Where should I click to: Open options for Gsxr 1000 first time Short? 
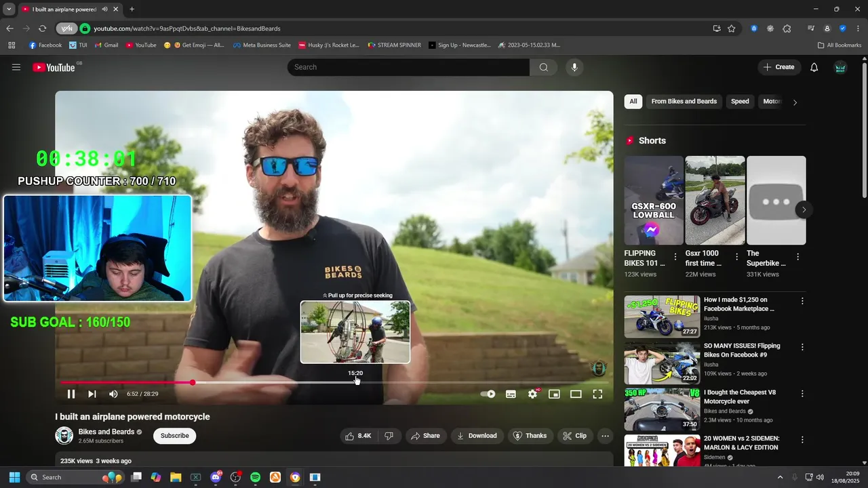pyautogui.click(x=736, y=257)
